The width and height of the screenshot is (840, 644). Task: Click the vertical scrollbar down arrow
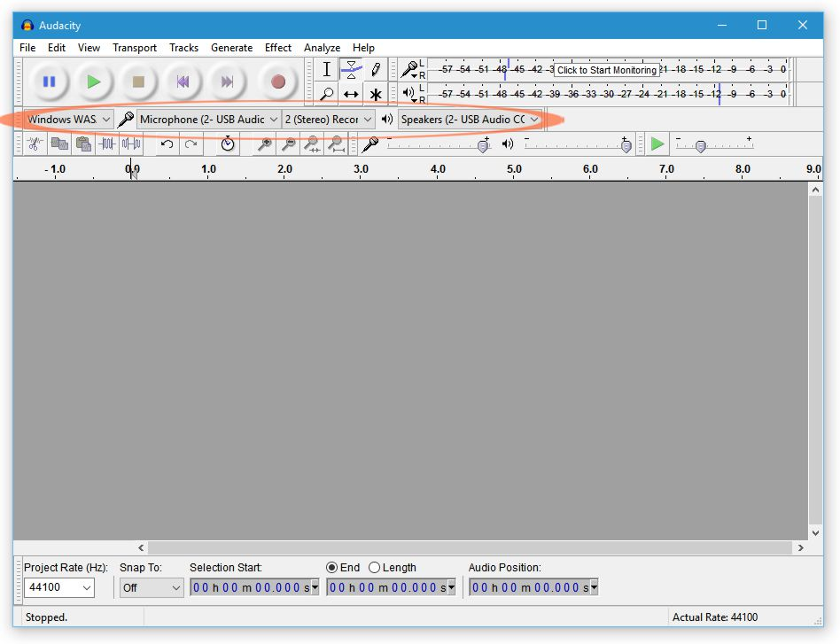pyautogui.click(x=815, y=532)
